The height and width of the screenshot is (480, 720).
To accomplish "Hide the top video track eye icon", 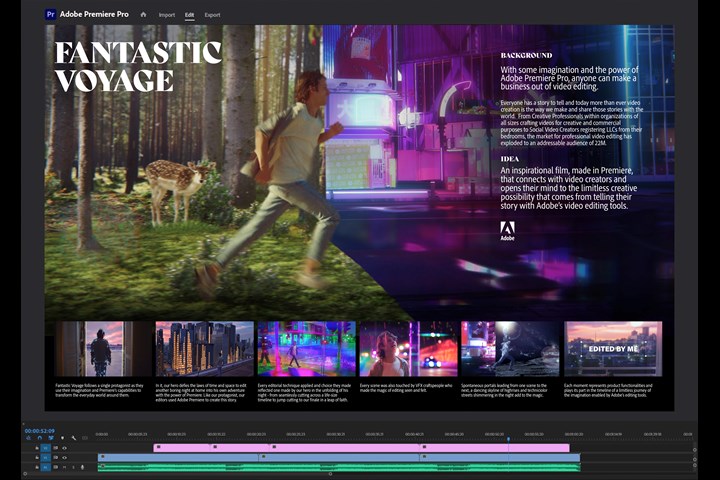I will (64, 448).
